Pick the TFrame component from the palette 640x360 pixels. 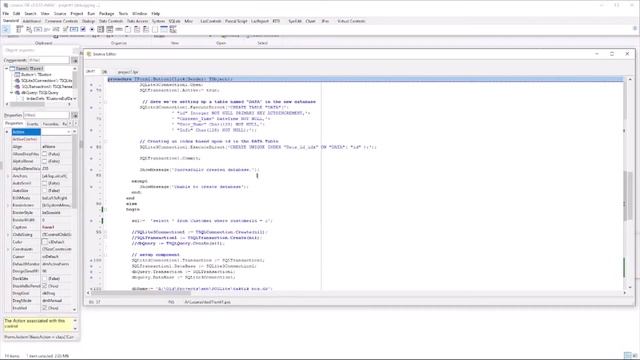[164, 29]
